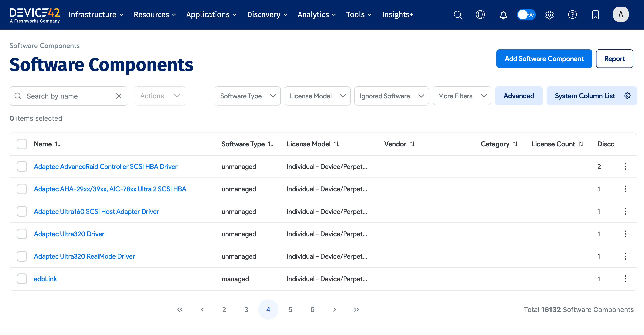Go to page 6 of the results

312,310
